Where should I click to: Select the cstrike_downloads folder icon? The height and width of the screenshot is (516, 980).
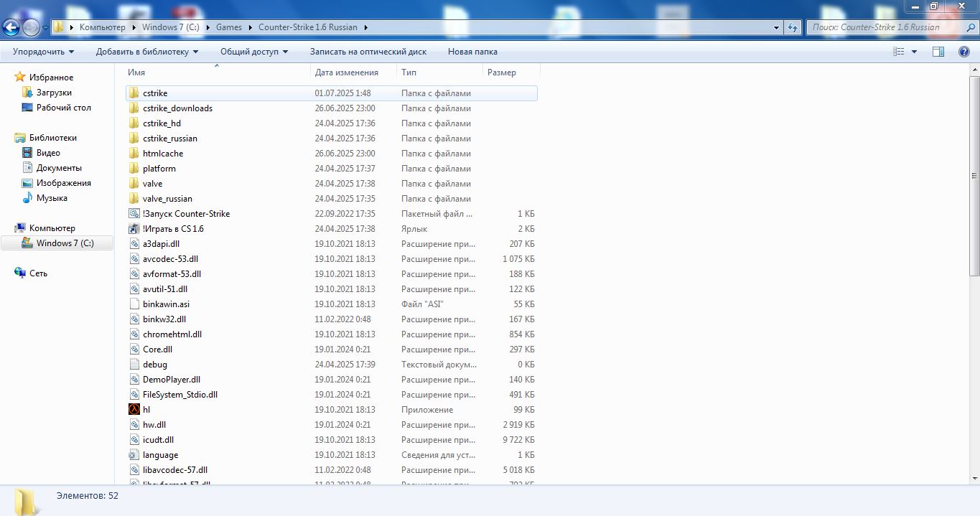click(x=134, y=108)
